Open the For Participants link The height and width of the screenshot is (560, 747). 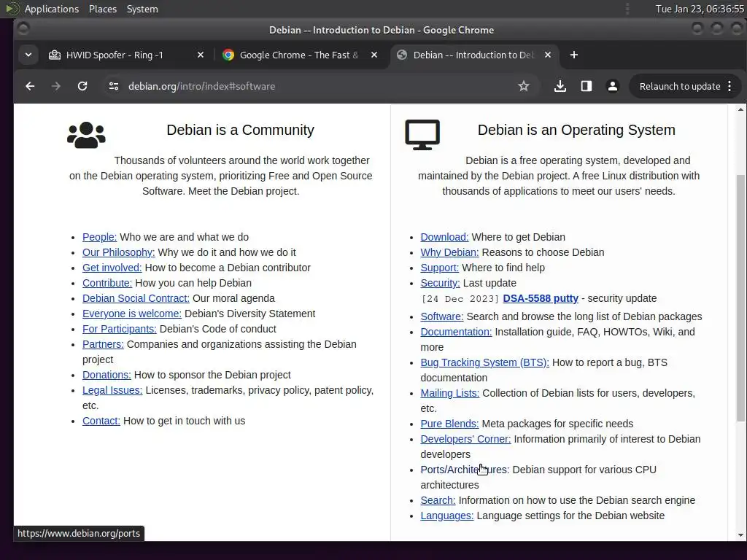pos(120,329)
